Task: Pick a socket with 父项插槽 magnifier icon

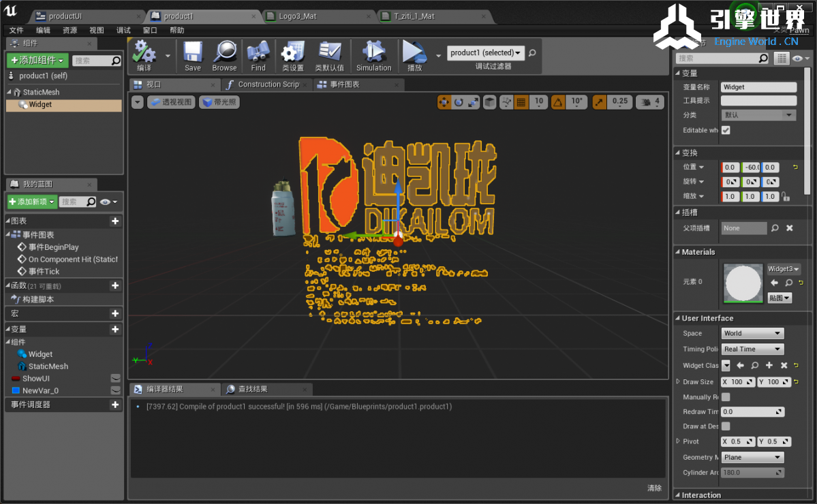Action: (x=775, y=228)
